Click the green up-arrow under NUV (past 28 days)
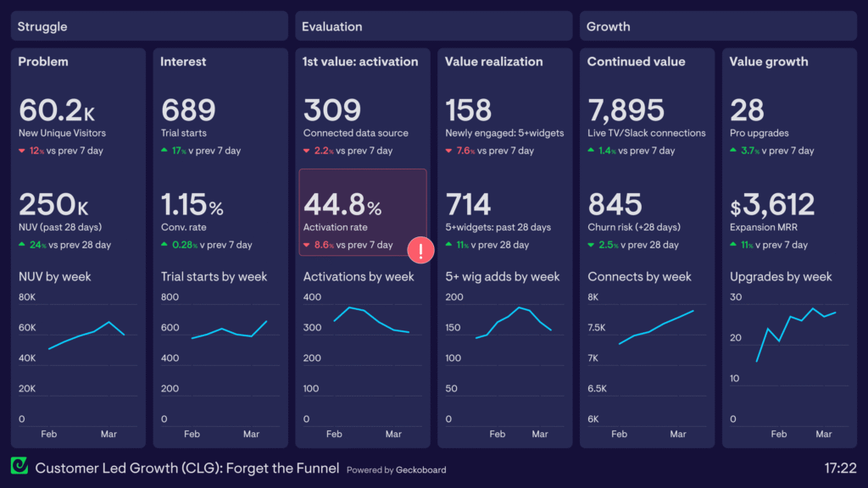The height and width of the screenshot is (488, 868). (22, 245)
